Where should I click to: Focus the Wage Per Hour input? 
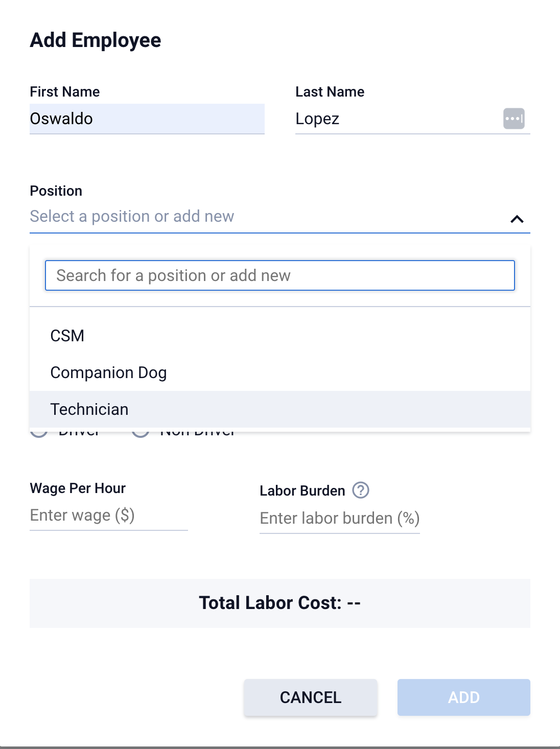click(x=108, y=516)
